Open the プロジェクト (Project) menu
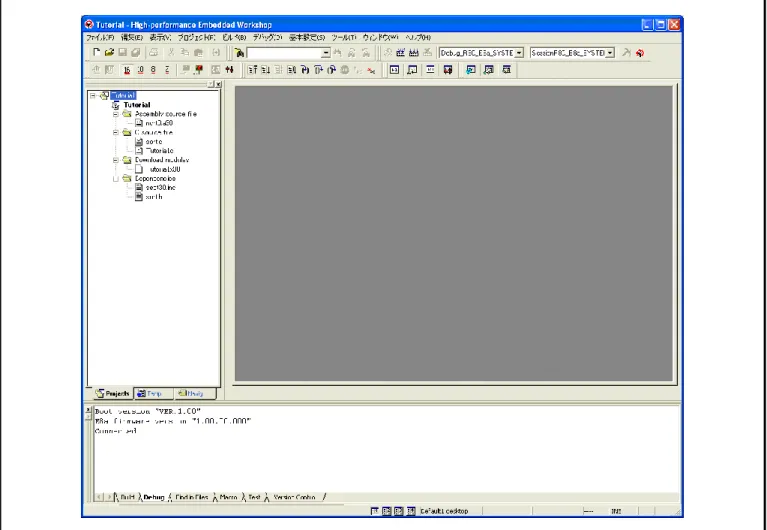The image size is (767, 530). [196, 38]
